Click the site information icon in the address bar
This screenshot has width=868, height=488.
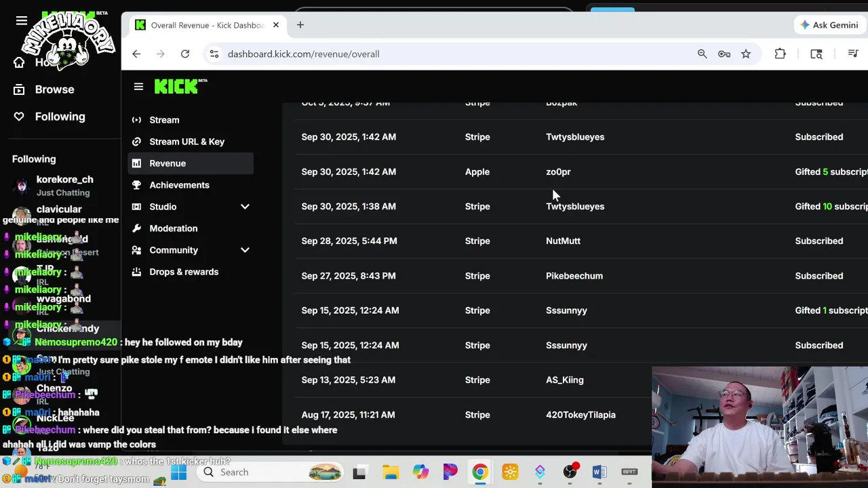pos(214,54)
